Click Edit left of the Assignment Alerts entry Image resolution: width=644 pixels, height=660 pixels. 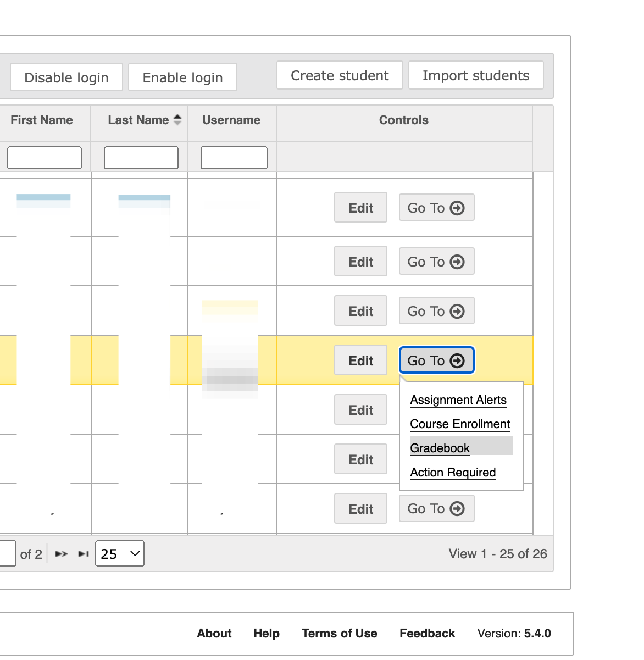coord(360,410)
